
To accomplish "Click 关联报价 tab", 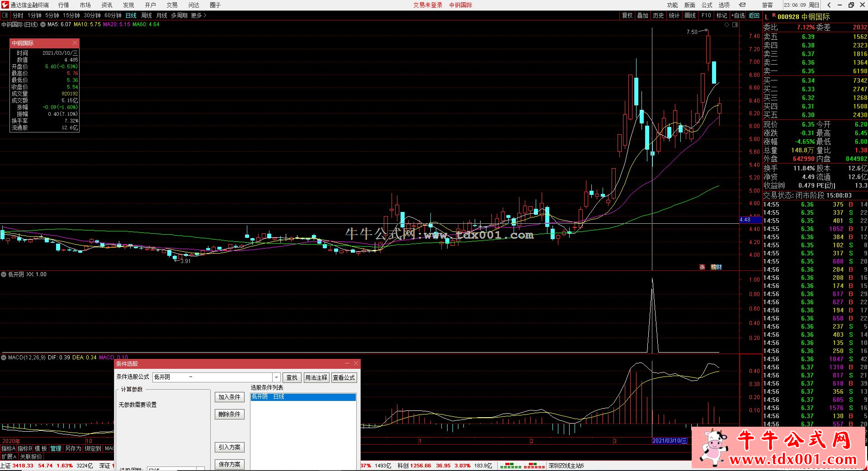I will click(31, 457).
